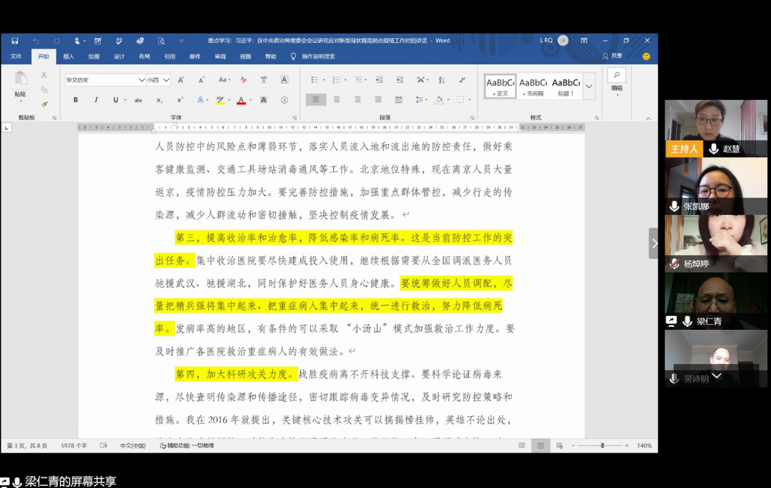This screenshot has width=771, height=488.
Task: Switch to print layout view in status bar
Action: 540,445
